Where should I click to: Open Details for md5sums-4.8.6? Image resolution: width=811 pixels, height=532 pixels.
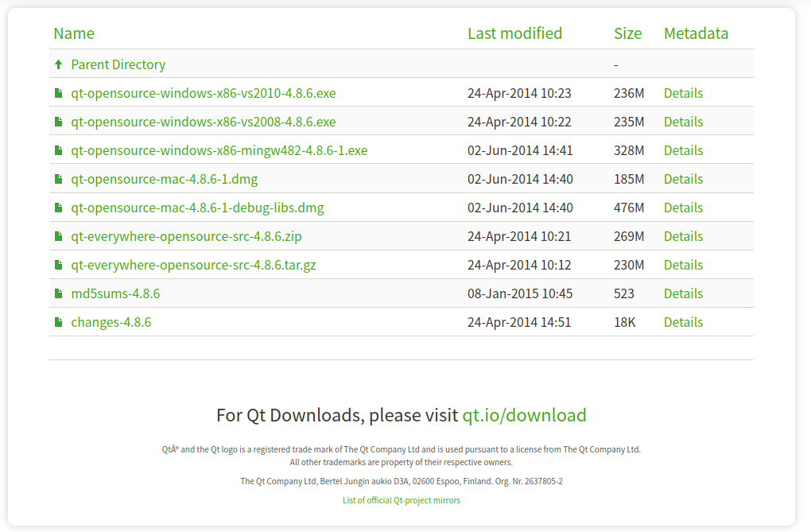[683, 293]
